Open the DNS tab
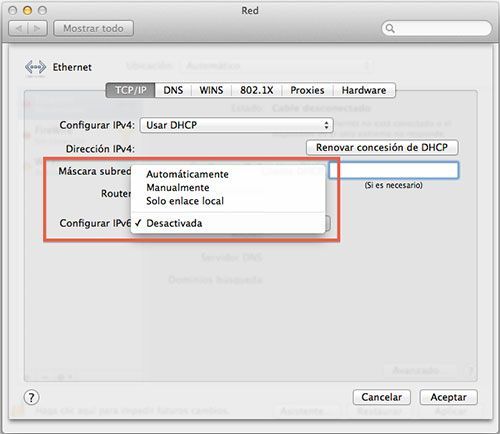Screen dimensions: 500x434 point(173,90)
